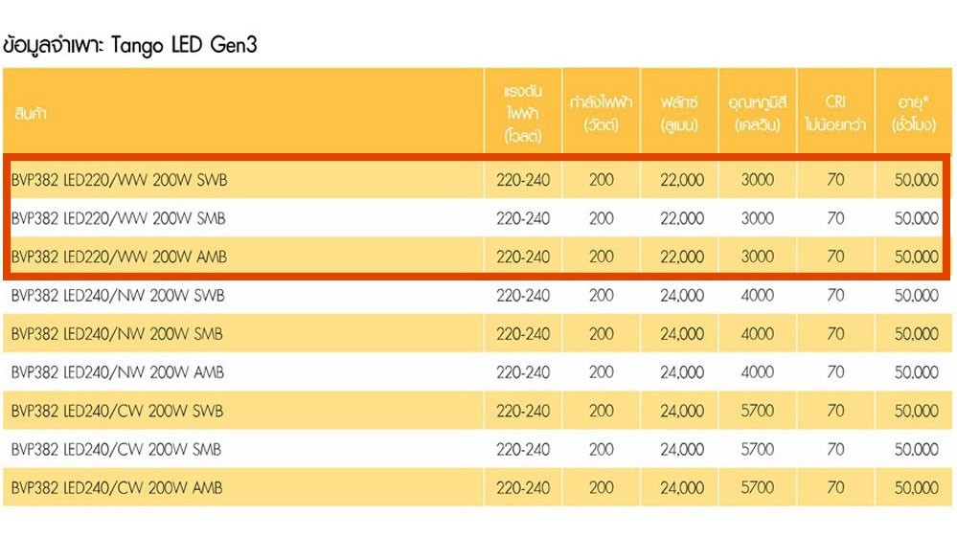Select row BVP382 LED220/WW 200W SMB
Image resolution: width=957 pixels, height=560 pixels.
[477, 218]
